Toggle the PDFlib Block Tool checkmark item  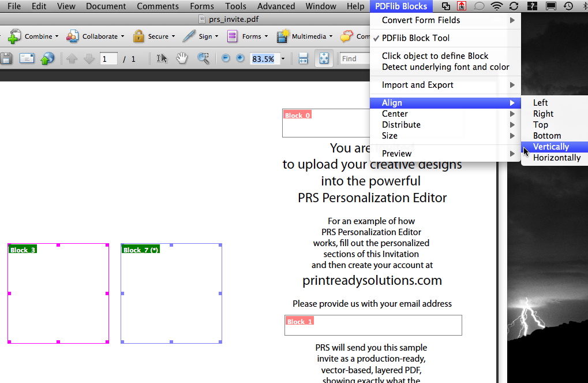445,38
